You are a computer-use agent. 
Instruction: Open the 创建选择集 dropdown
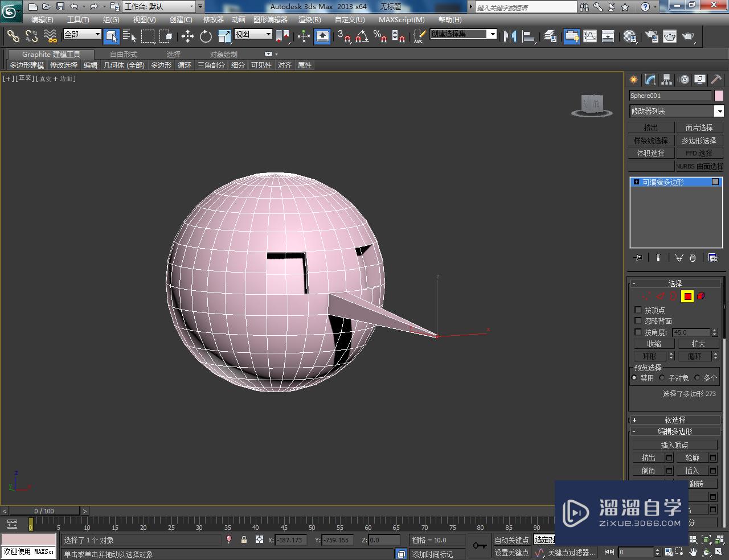click(463, 34)
